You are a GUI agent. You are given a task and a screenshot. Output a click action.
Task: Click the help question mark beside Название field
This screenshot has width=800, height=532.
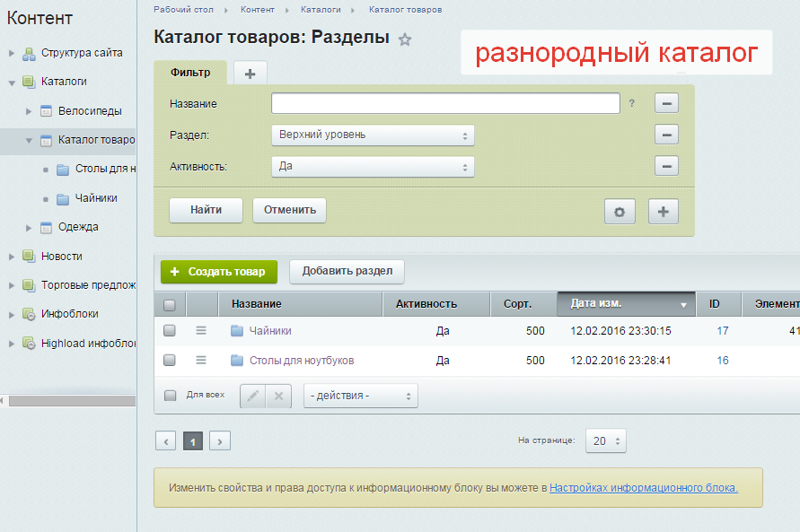pyautogui.click(x=632, y=104)
